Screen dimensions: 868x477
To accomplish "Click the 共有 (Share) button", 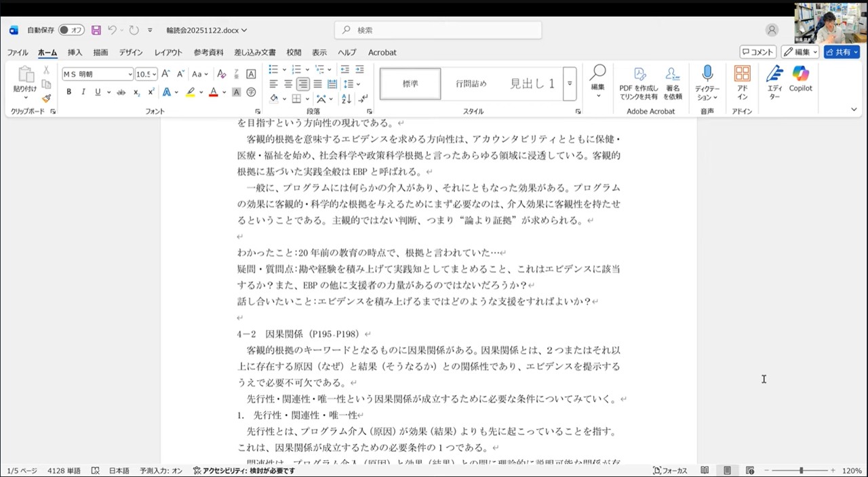I will click(842, 52).
